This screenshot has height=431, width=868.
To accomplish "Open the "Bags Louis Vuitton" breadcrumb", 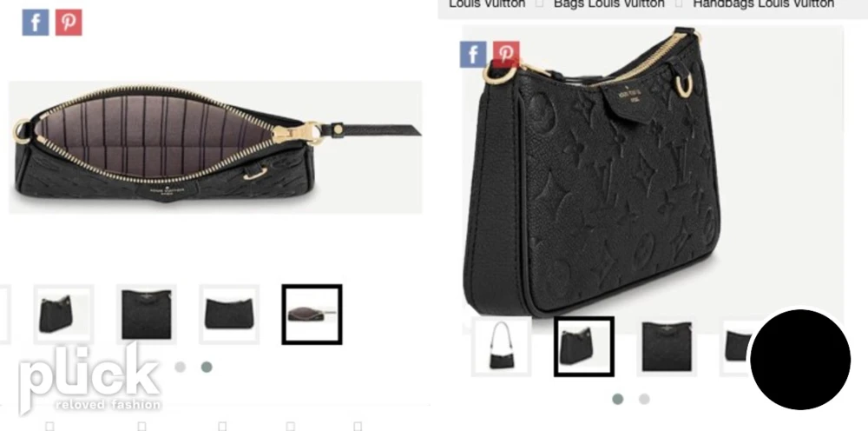I will (x=609, y=3).
